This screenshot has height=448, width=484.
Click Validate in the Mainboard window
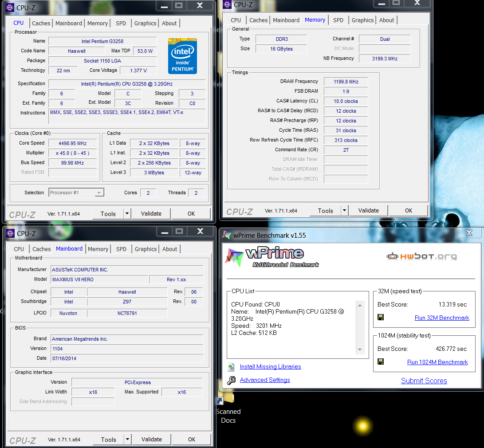pyautogui.click(x=152, y=440)
